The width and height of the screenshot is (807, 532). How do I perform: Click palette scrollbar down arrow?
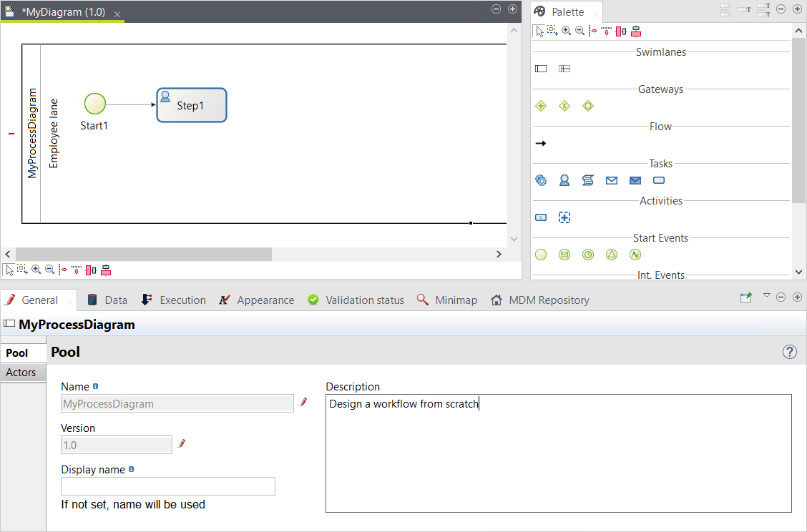(798, 272)
